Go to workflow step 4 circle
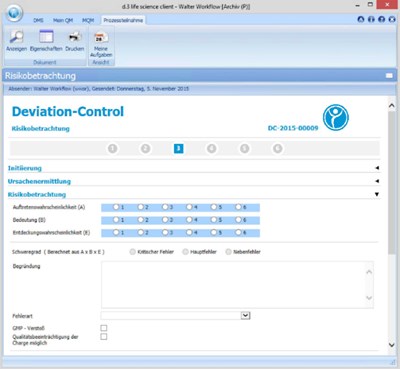The height and width of the screenshot is (369, 400). 212,148
